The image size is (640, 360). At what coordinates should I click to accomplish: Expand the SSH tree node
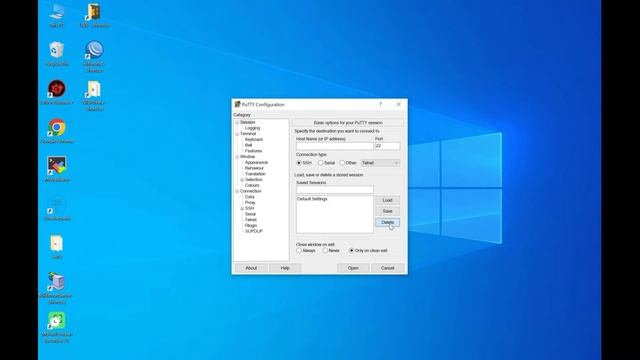point(242,209)
